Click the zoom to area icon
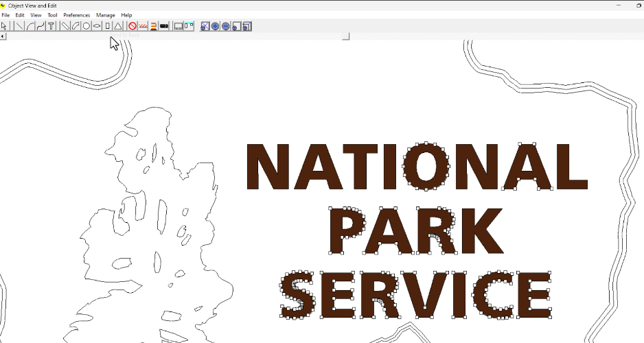The image size is (644, 343). (205, 26)
